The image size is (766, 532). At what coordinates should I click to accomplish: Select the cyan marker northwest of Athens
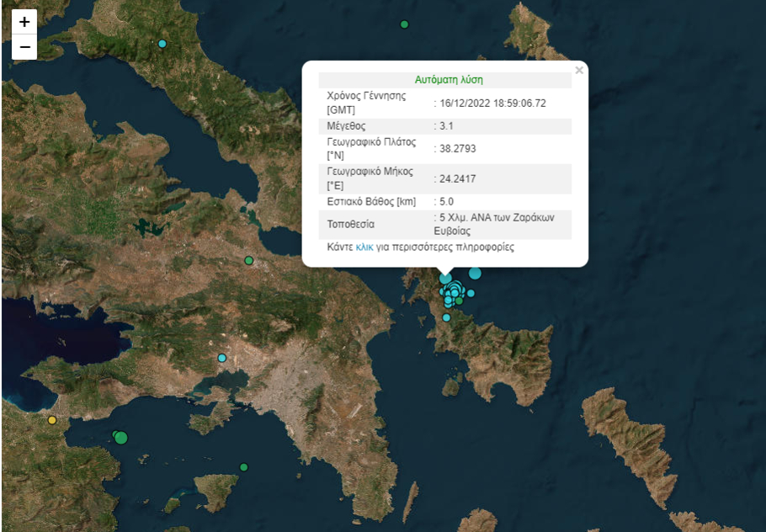pyautogui.click(x=221, y=358)
